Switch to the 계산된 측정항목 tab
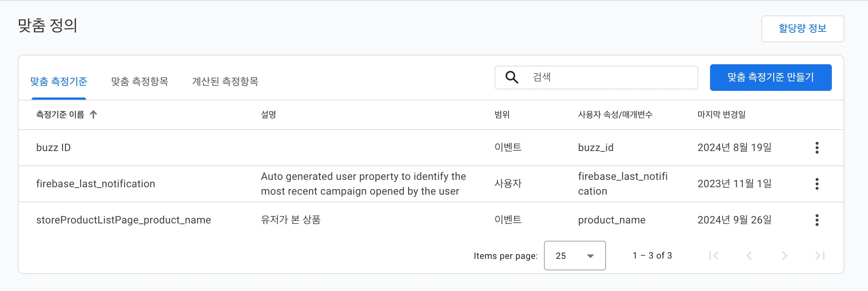868x291 pixels. pyautogui.click(x=225, y=81)
